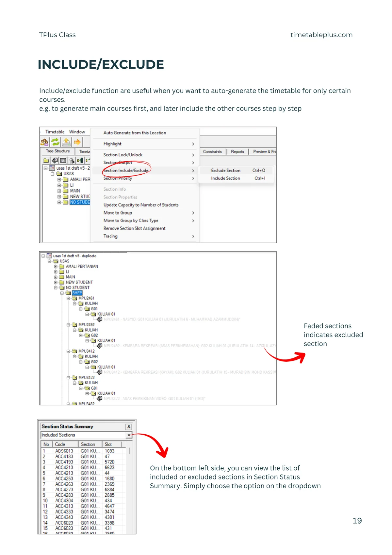Select Remove Section Slot Assignment
The width and height of the screenshot is (392, 555).
tap(146, 228)
